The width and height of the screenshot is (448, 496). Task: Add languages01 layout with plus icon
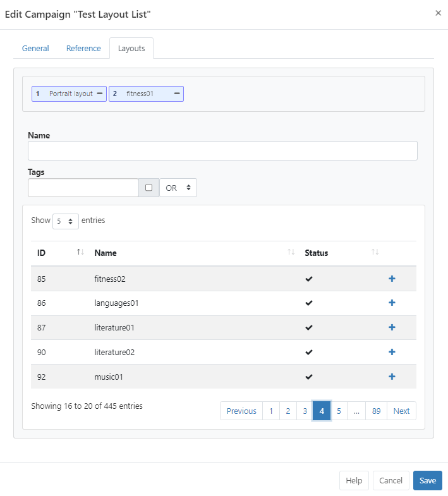392,303
